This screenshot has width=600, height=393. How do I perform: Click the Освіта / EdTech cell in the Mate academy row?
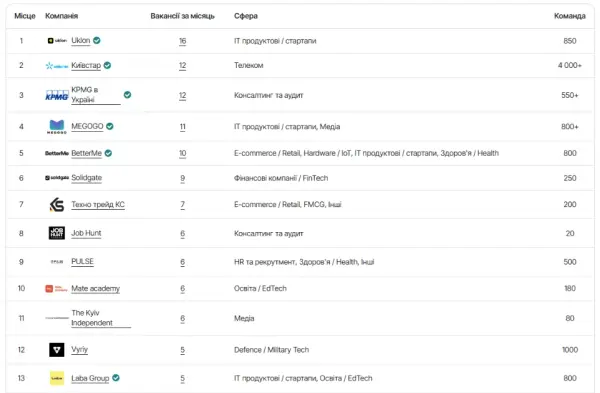tap(260, 289)
